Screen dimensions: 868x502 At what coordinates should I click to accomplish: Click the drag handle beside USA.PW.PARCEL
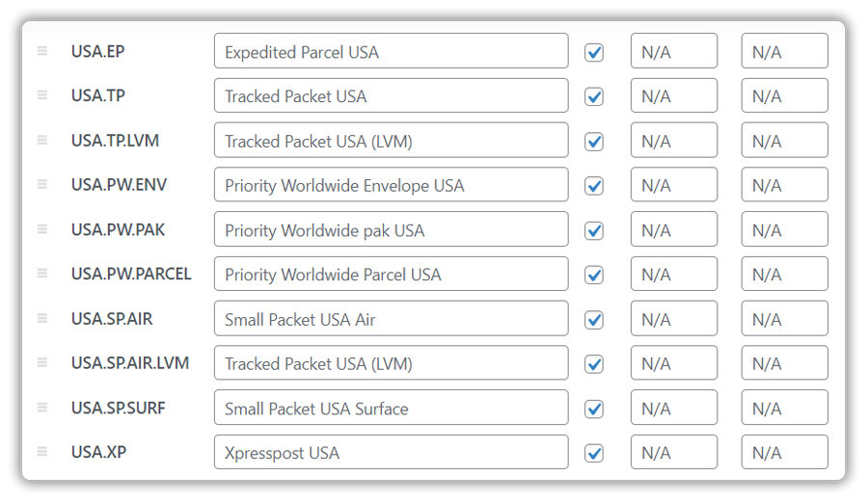coord(42,273)
